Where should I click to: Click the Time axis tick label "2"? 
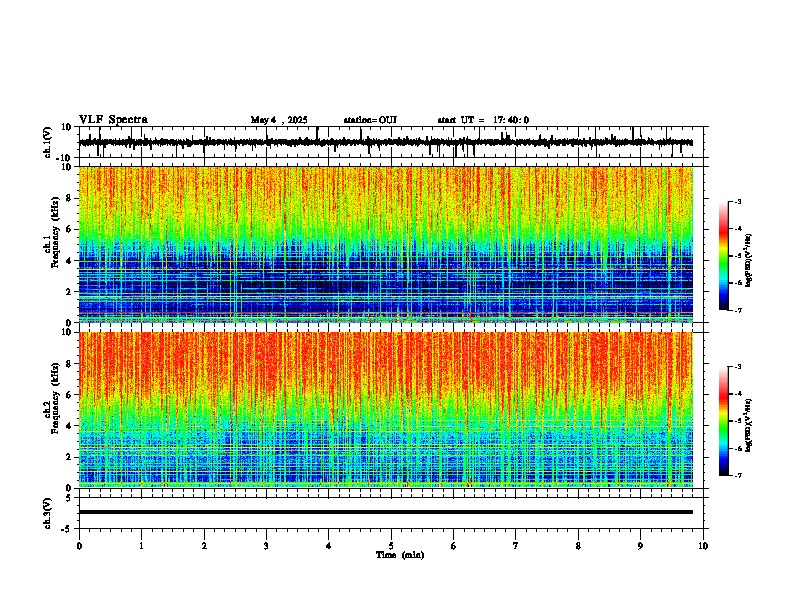(x=204, y=546)
